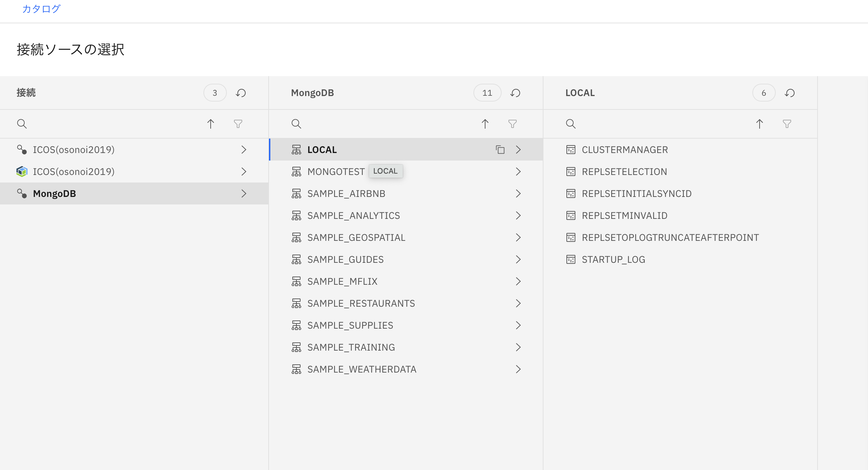
Task: Click search icon in LOCAL column
Action: pyautogui.click(x=571, y=124)
